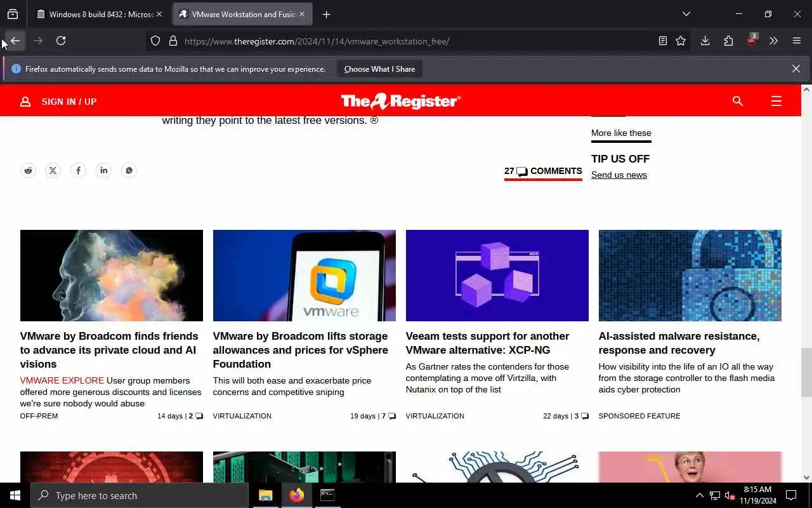Image resolution: width=812 pixels, height=508 pixels.
Task: Open Windows notification center
Action: (x=791, y=495)
